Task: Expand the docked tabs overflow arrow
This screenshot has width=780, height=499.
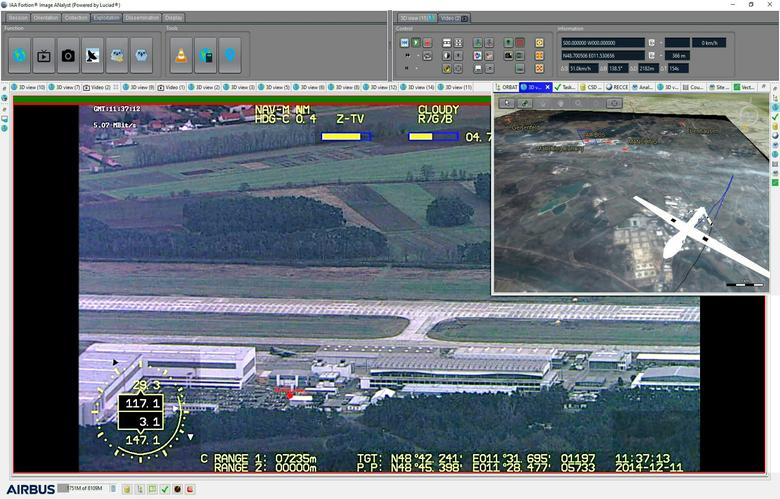Action: (762, 87)
